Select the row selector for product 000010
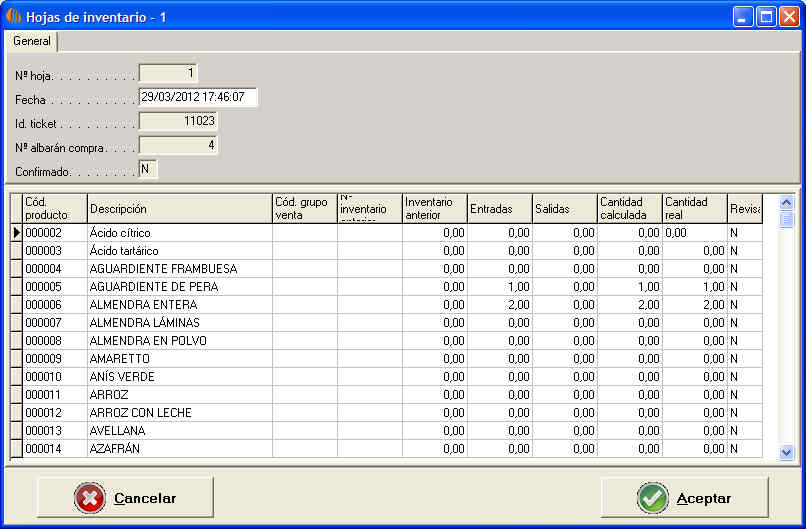The width and height of the screenshot is (806, 529). pos(16,377)
